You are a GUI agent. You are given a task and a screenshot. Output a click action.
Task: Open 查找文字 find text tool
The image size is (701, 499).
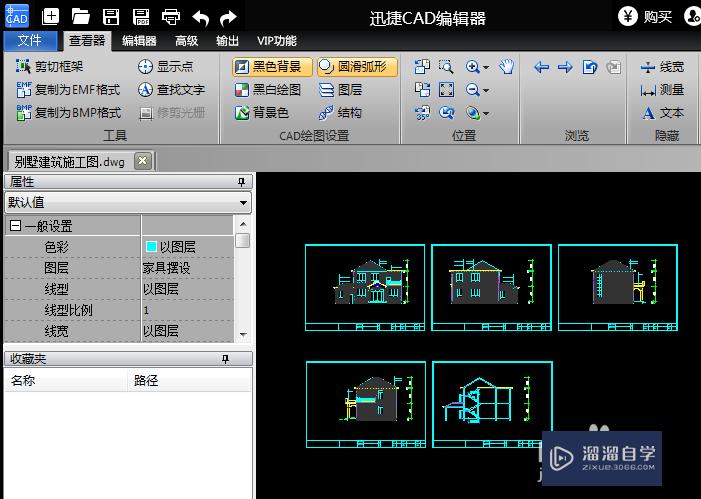171,90
